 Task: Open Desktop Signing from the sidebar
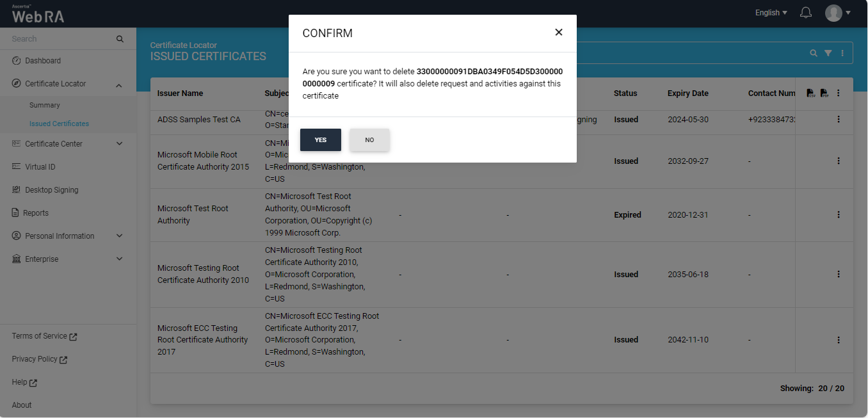52,190
